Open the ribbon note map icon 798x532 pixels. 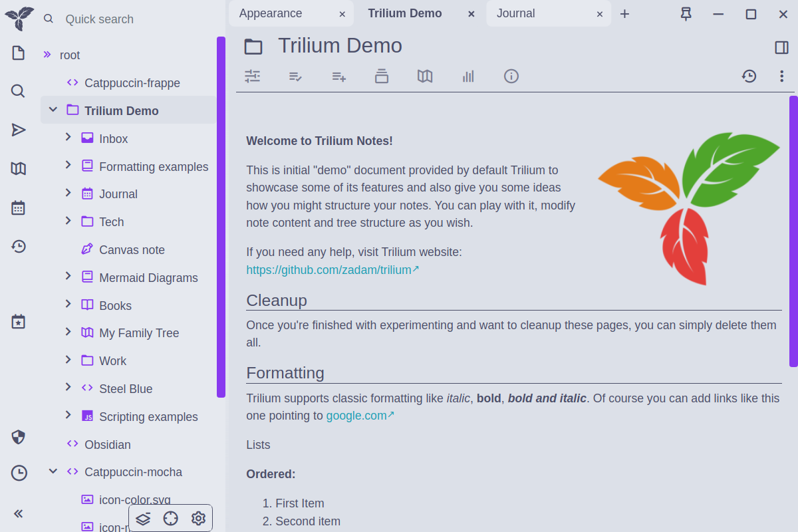point(425,76)
